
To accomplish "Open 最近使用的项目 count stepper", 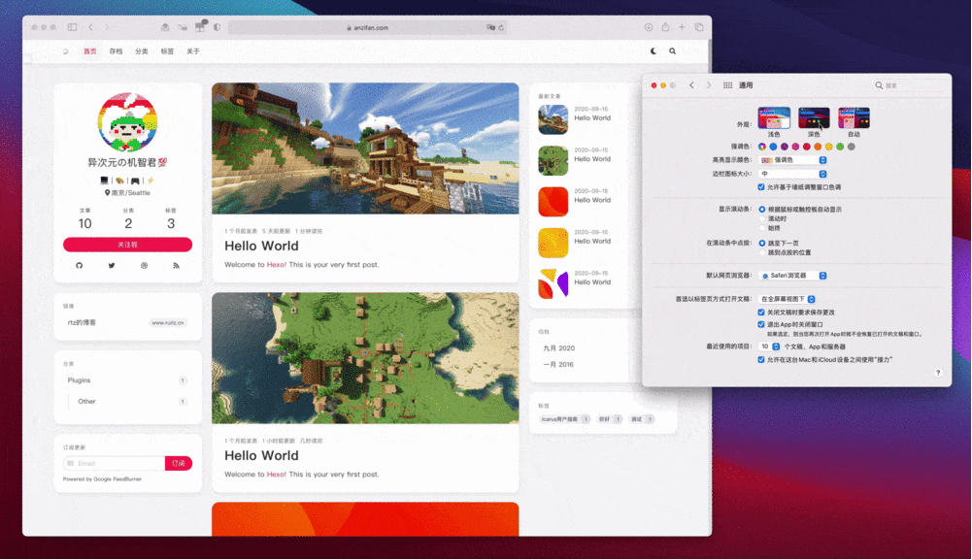I will [769, 346].
